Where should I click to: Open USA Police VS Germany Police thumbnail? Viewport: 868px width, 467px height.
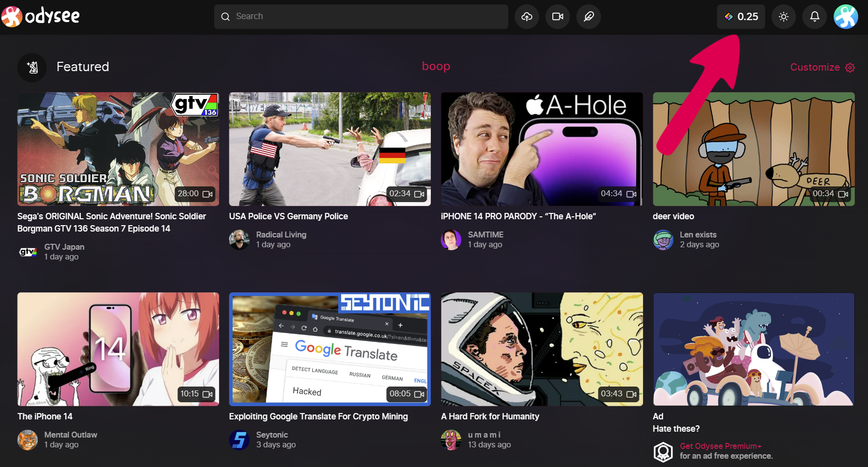click(x=330, y=149)
